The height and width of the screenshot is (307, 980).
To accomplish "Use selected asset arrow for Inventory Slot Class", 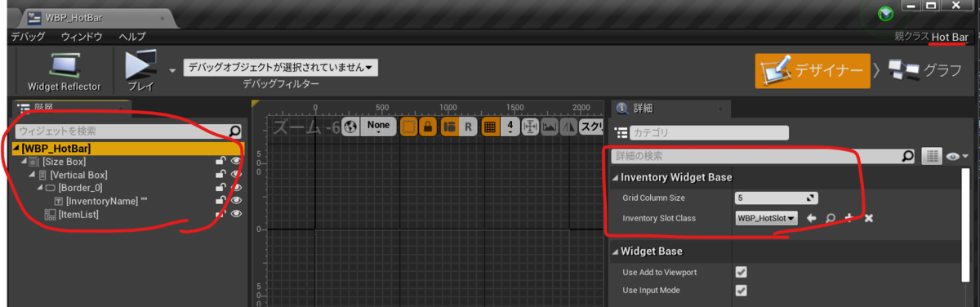I will tap(811, 218).
